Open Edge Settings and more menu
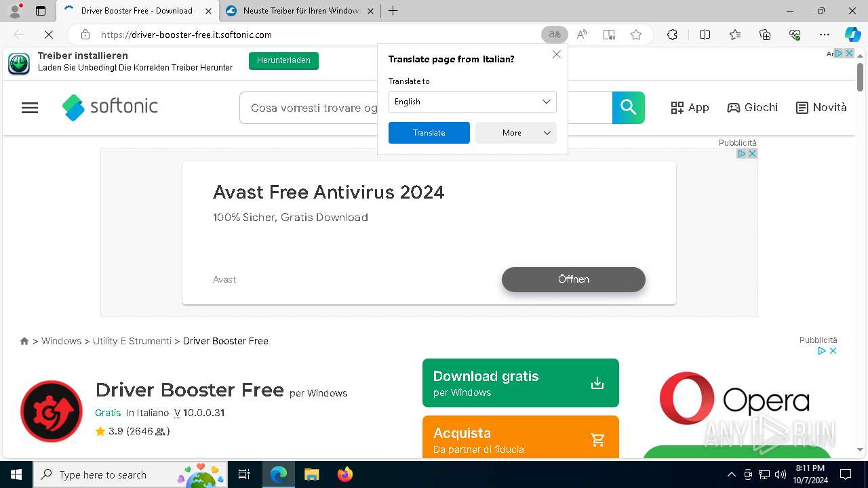 point(825,35)
